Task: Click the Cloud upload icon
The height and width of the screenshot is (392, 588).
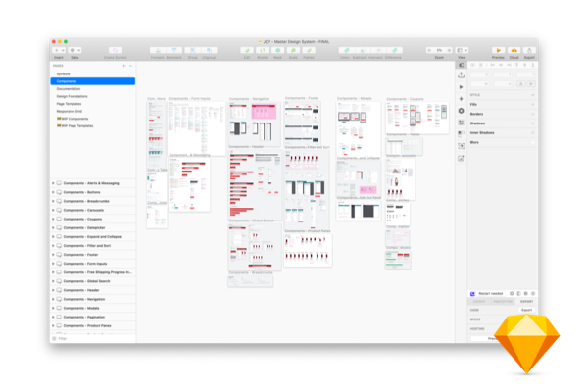Action: pyautogui.click(x=514, y=50)
